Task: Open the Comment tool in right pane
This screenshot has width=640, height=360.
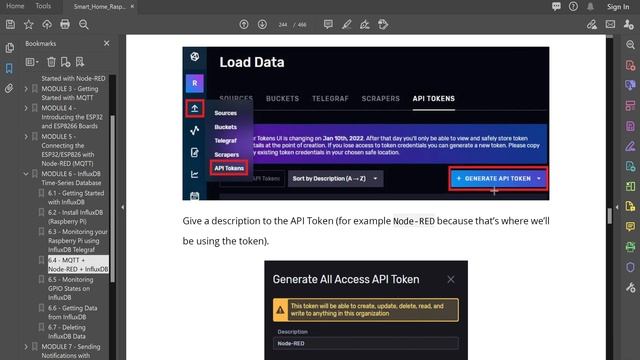Action: click(x=630, y=227)
